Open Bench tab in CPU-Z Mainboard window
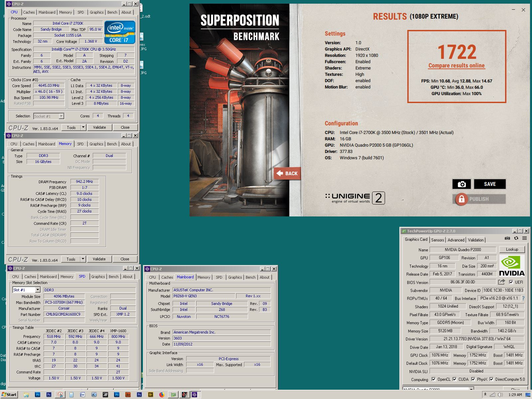Viewport: 532px width, 399px height. coord(251,277)
